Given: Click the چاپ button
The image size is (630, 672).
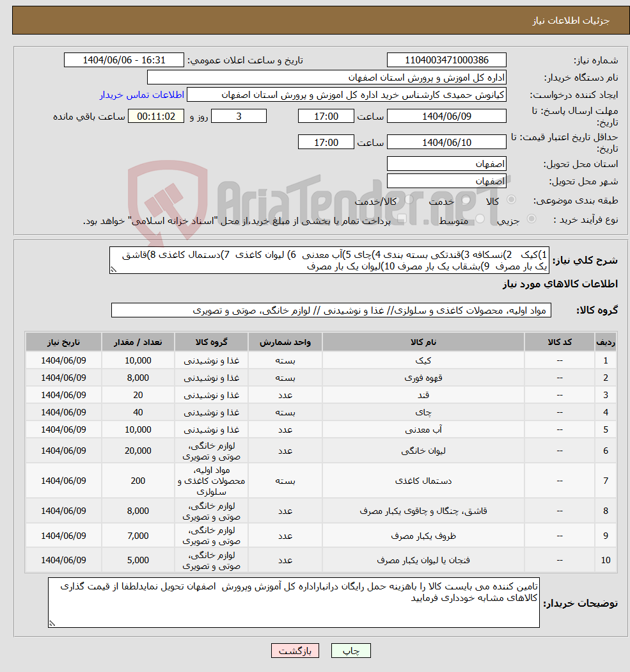Looking at the screenshot, I should click(x=350, y=650).
